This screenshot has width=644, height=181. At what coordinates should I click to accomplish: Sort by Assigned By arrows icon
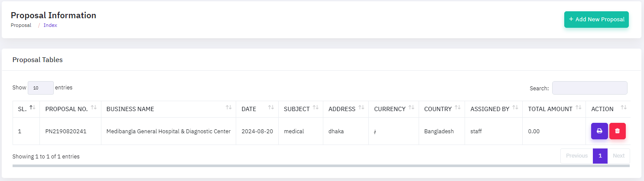[x=515, y=108]
